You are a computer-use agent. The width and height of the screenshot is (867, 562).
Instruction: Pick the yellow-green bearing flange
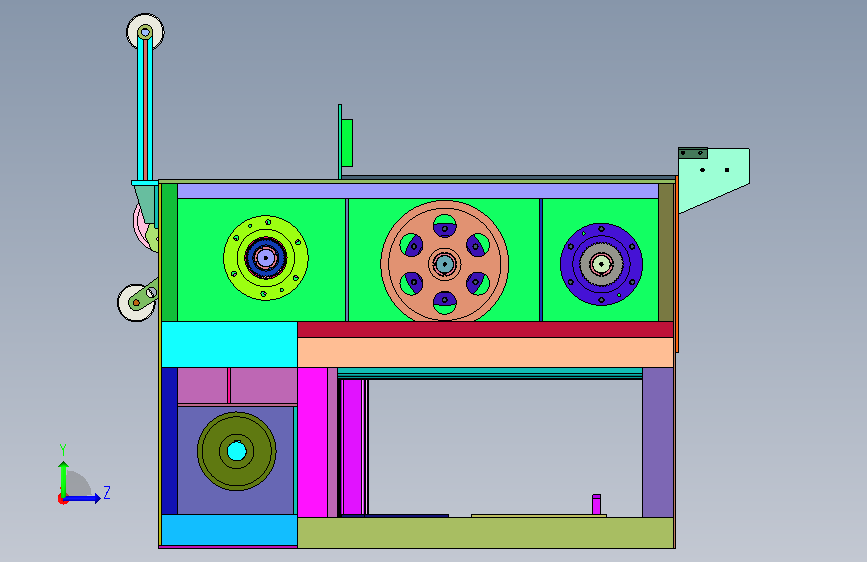tap(266, 258)
